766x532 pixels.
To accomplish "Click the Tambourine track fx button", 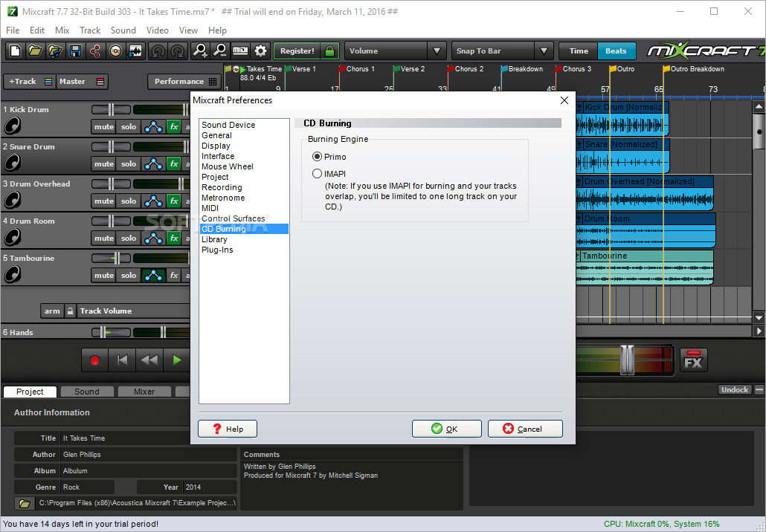I will click(174, 275).
